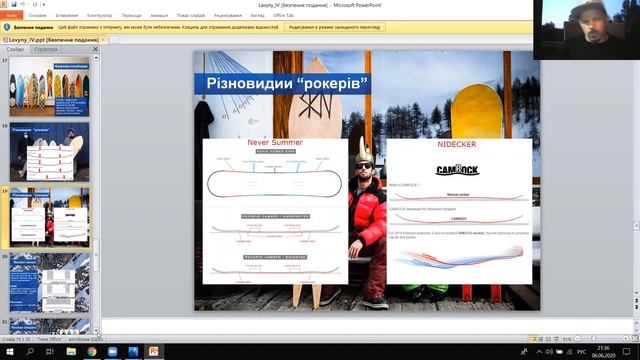Open the orange Файл tab
Screen dimensions: 640x360
pos(11,16)
